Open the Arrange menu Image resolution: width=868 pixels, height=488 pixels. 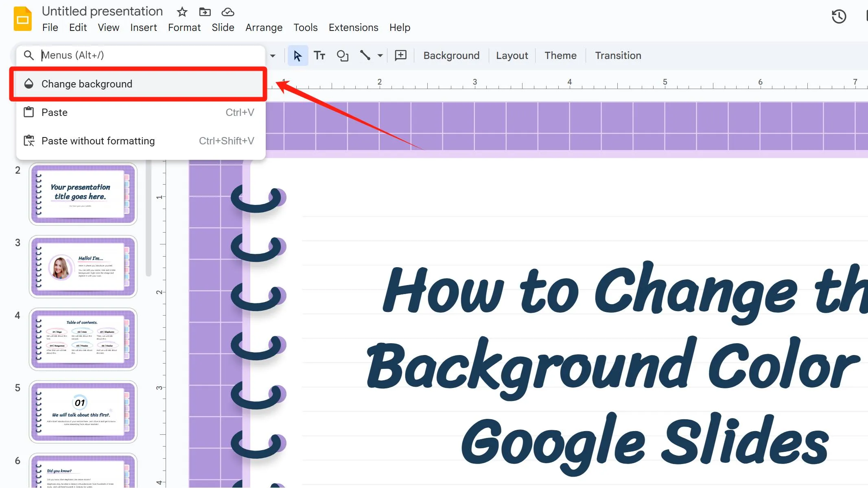pyautogui.click(x=264, y=27)
